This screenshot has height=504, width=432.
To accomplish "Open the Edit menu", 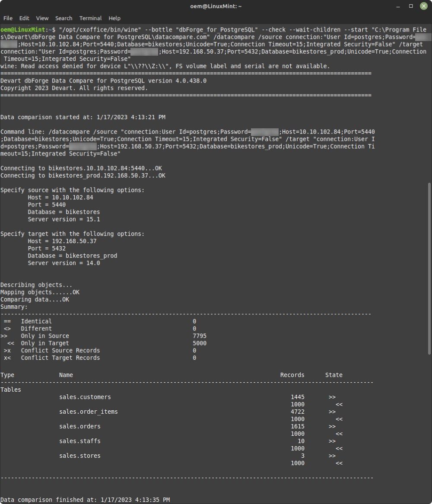I will (24, 18).
